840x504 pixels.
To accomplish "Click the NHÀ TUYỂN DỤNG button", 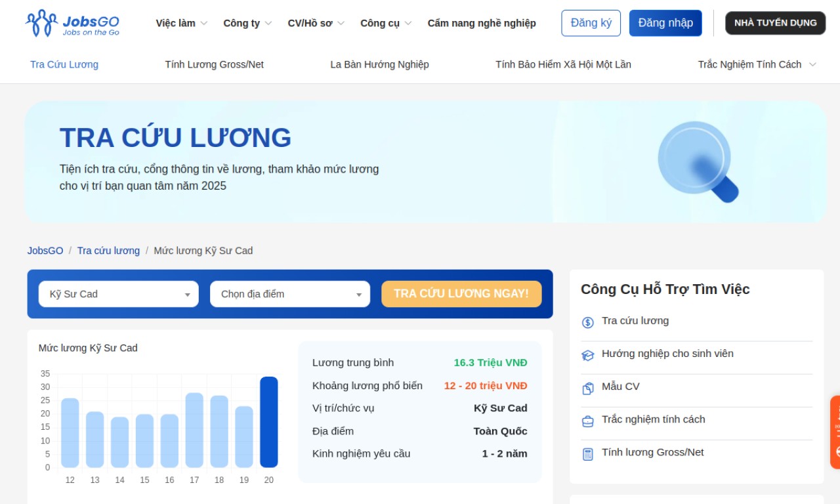I will tap(775, 23).
